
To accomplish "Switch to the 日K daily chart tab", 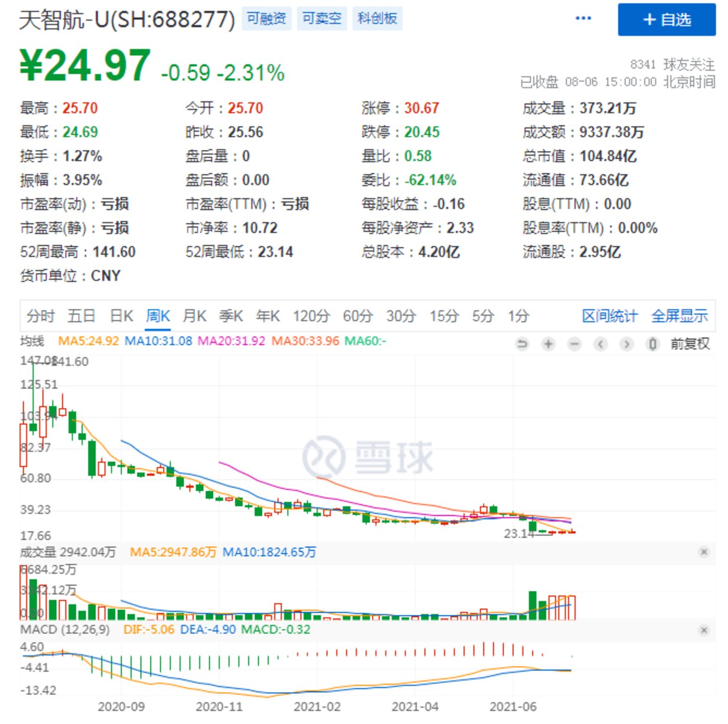I will point(121,316).
